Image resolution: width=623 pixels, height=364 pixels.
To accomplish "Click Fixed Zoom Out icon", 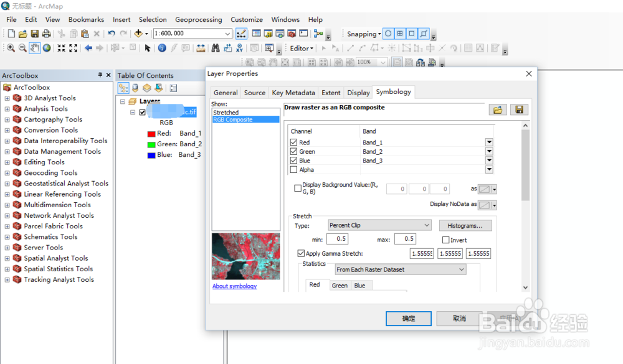I will pos(73,48).
